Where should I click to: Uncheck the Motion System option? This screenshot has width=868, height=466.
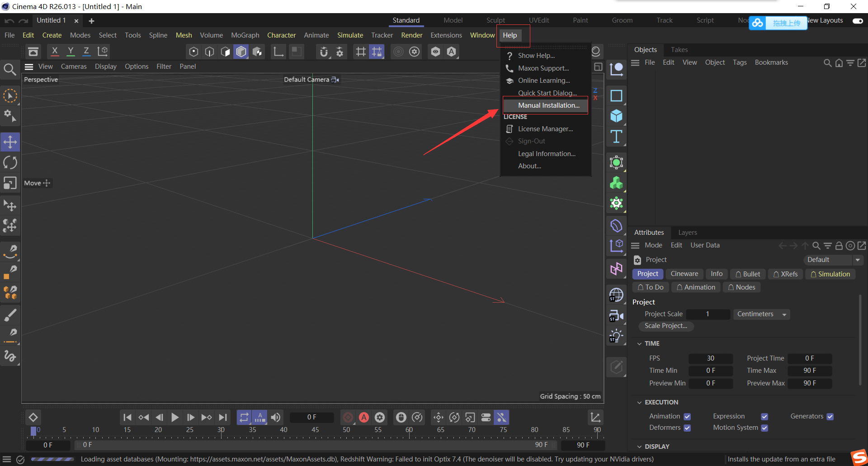tap(765, 427)
